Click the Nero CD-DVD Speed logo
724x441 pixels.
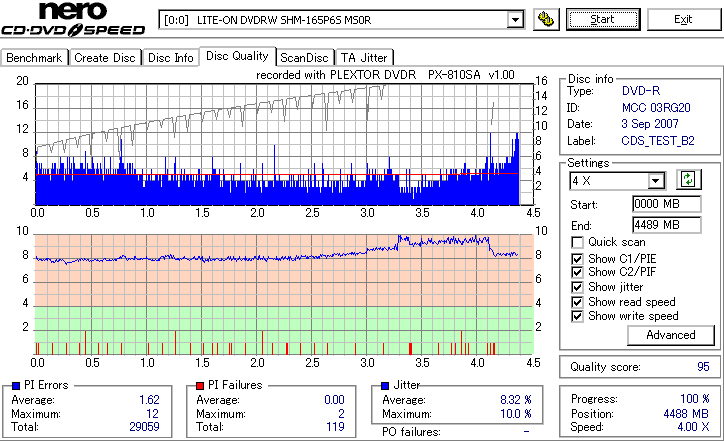[73, 19]
